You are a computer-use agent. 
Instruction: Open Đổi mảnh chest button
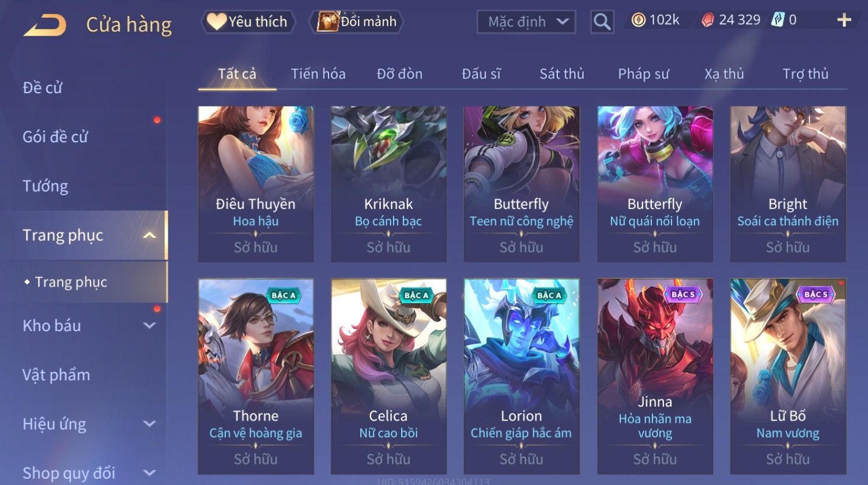tap(357, 22)
